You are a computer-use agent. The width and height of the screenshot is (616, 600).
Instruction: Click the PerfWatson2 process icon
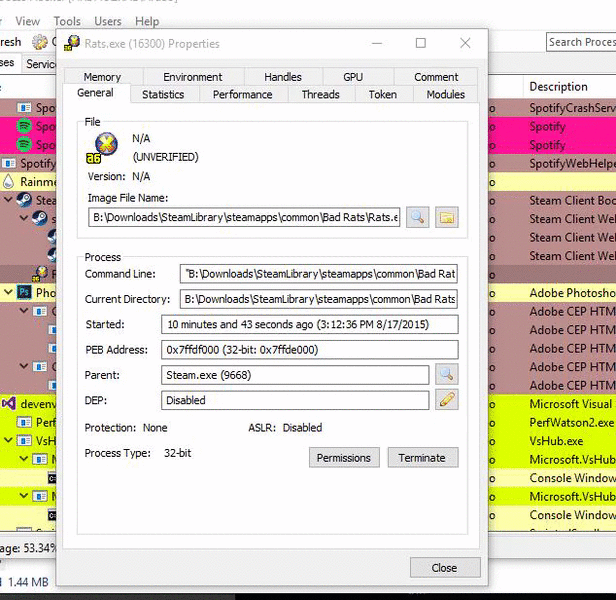point(24,422)
